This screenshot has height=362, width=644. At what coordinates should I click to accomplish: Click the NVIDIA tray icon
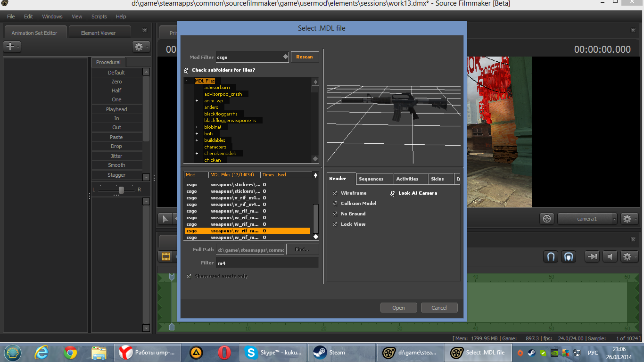coord(554,353)
